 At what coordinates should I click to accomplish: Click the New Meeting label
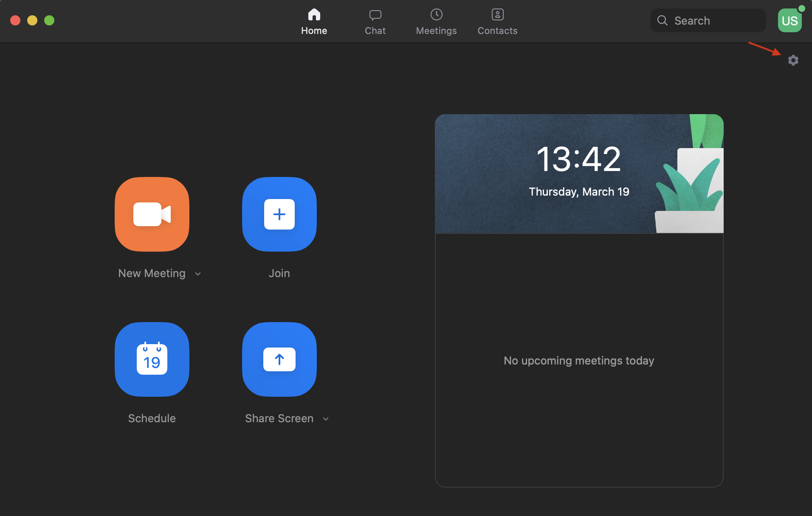152,273
